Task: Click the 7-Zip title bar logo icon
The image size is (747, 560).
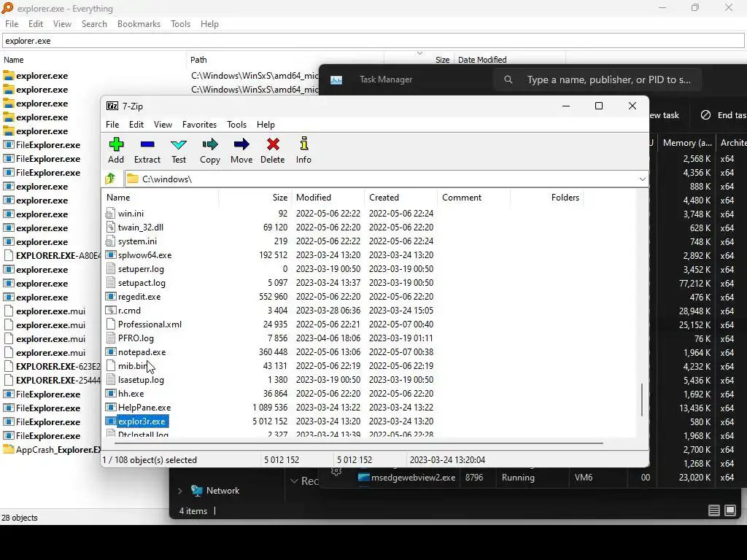Action: click(x=112, y=106)
